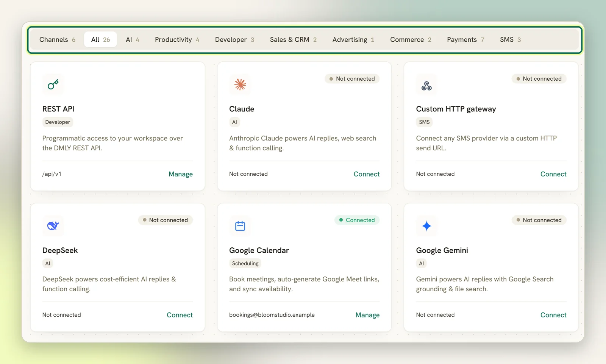Connect the Claude integration
This screenshot has width=606, height=364.
pyautogui.click(x=367, y=174)
